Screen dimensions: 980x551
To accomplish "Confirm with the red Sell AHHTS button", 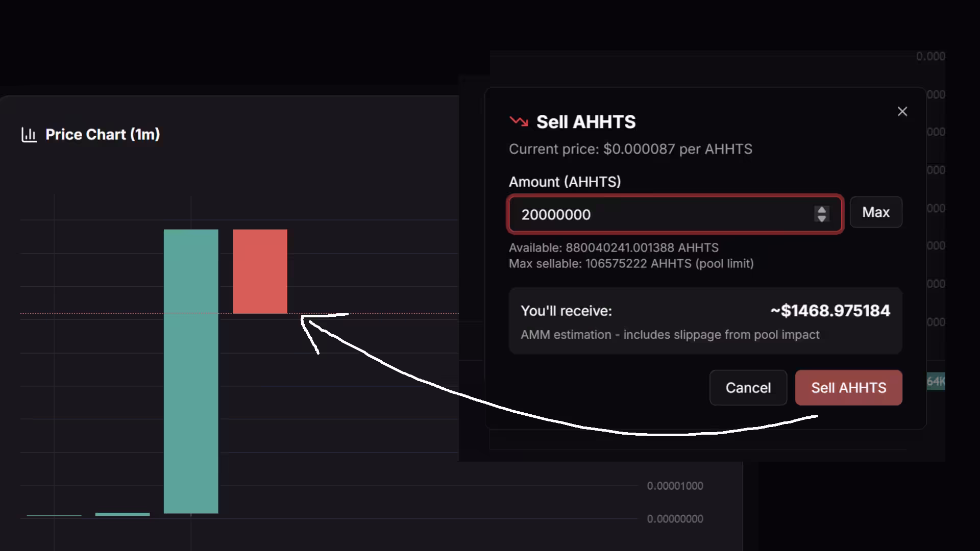I will point(848,388).
